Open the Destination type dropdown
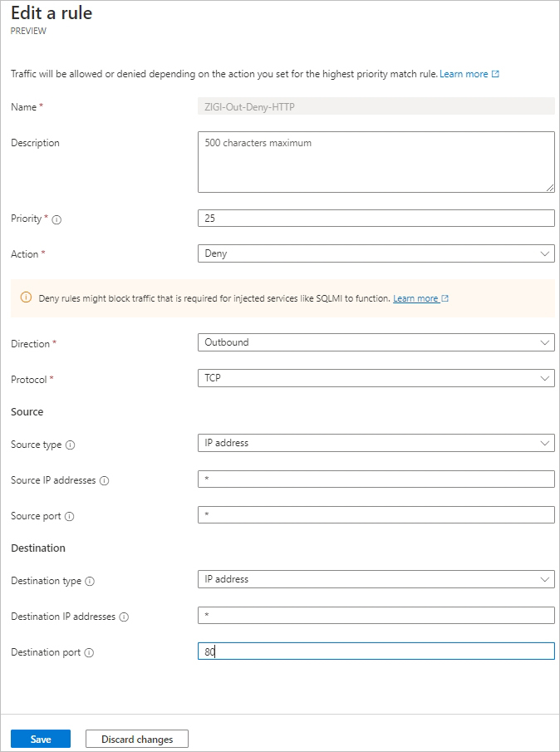This screenshot has height=752, width=560. (x=376, y=579)
